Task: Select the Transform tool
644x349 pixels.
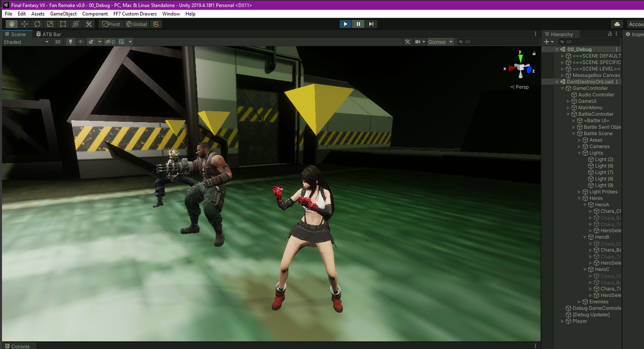Action: [76, 24]
